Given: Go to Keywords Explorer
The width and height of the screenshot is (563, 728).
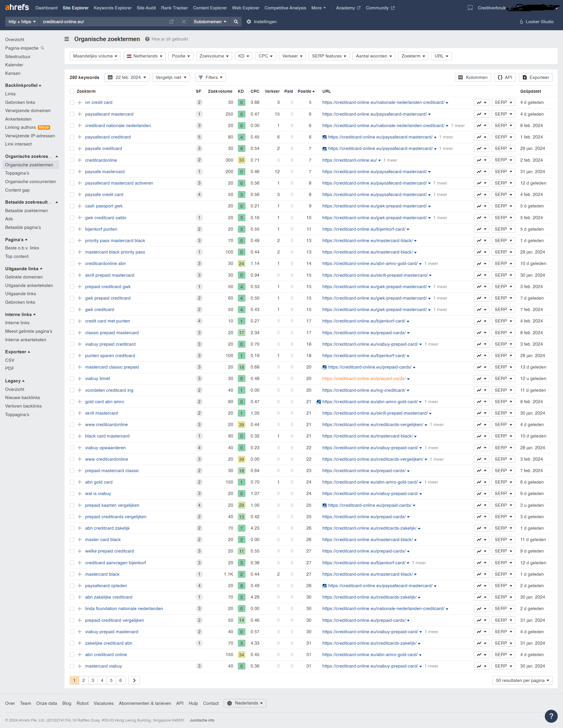Looking at the screenshot, I should pos(113,8).
